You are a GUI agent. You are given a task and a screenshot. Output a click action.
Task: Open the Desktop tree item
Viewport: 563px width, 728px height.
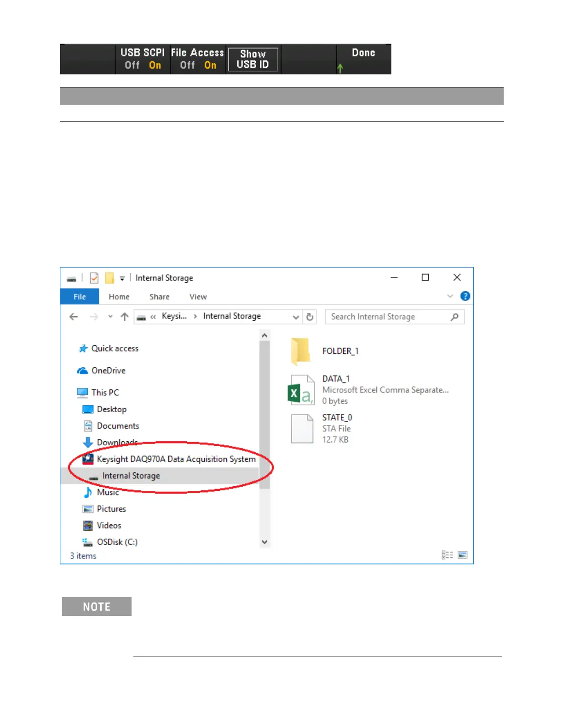click(x=112, y=409)
